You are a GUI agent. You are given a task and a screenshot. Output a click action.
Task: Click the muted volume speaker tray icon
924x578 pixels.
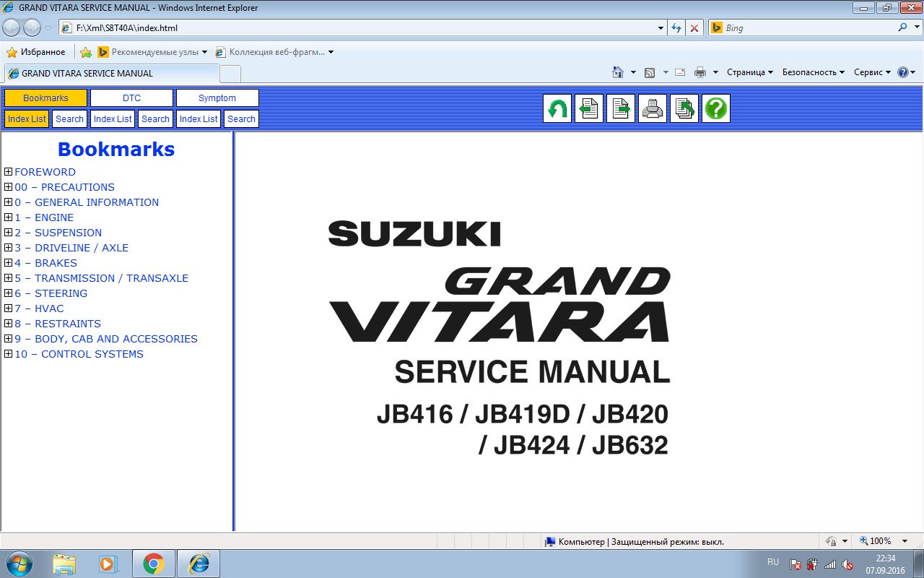pos(847,564)
